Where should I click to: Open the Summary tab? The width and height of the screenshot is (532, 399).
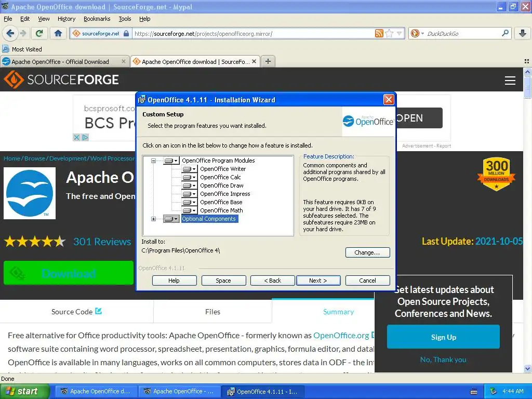338,312
